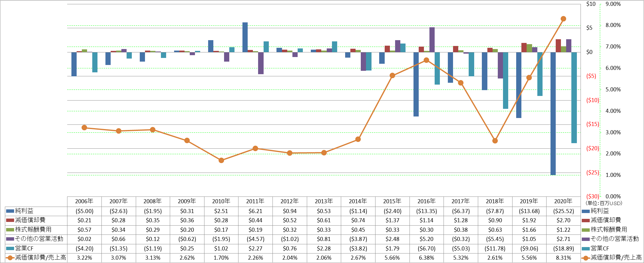Image resolution: width=644 pixels, height=263 pixels.
Task: Click the purple 2016 other operating activities bar
Action: pyautogui.click(x=432, y=40)
